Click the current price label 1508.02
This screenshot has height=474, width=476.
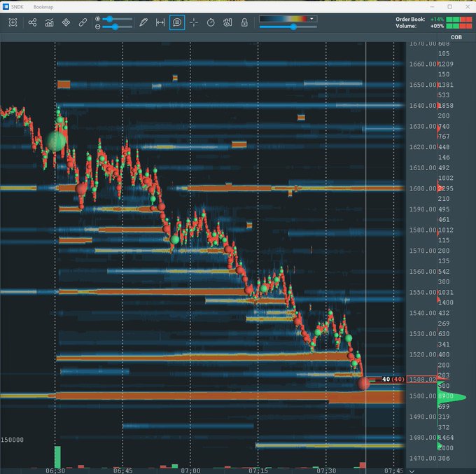click(x=422, y=379)
